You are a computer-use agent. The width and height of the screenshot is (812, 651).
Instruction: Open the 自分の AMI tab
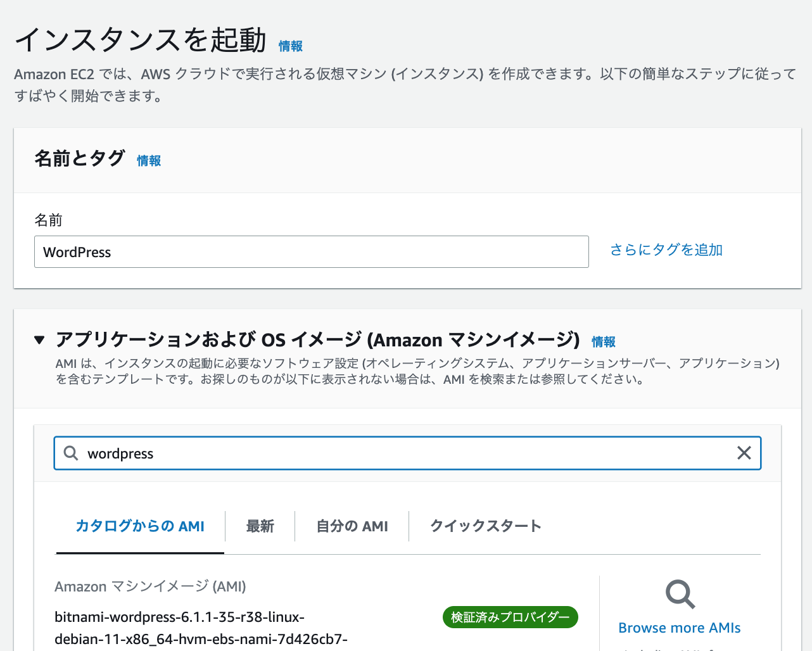(x=352, y=526)
